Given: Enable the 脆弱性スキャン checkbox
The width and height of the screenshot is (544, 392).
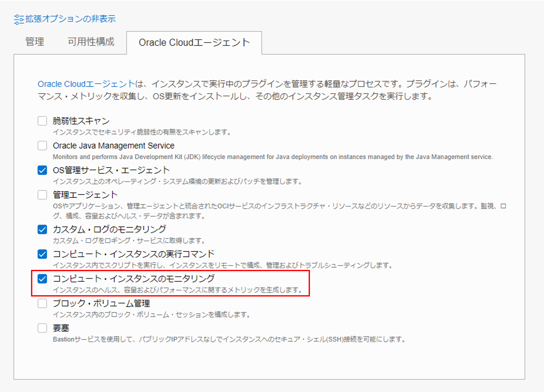Looking at the screenshot, I should (x=42, y=121).
